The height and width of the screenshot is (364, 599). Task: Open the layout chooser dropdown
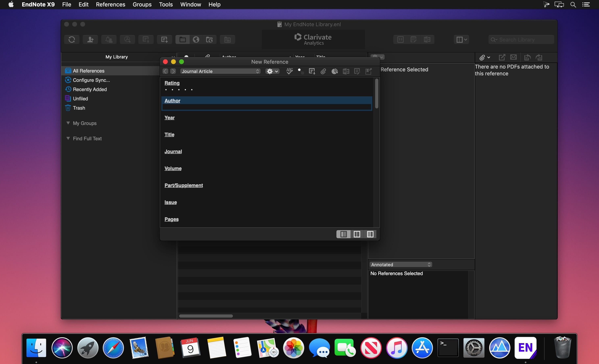(461, 39)
